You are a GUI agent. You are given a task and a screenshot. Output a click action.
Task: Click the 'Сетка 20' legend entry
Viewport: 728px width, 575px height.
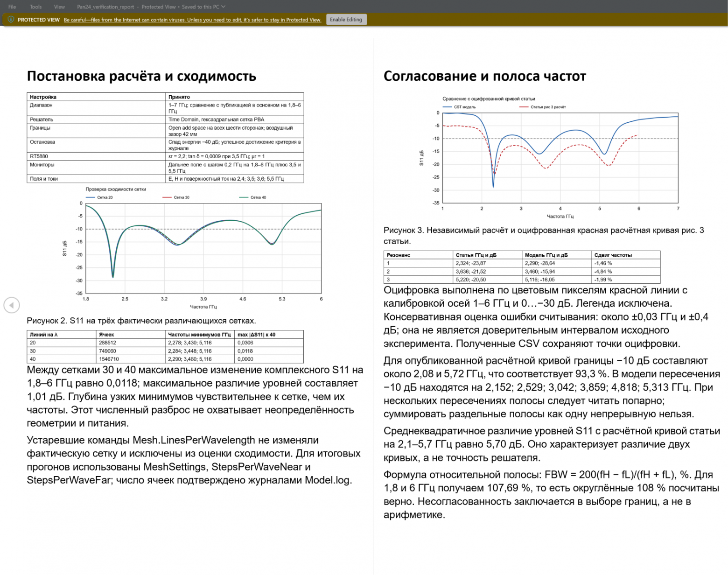pyautogui.click(x=99, y=197)
